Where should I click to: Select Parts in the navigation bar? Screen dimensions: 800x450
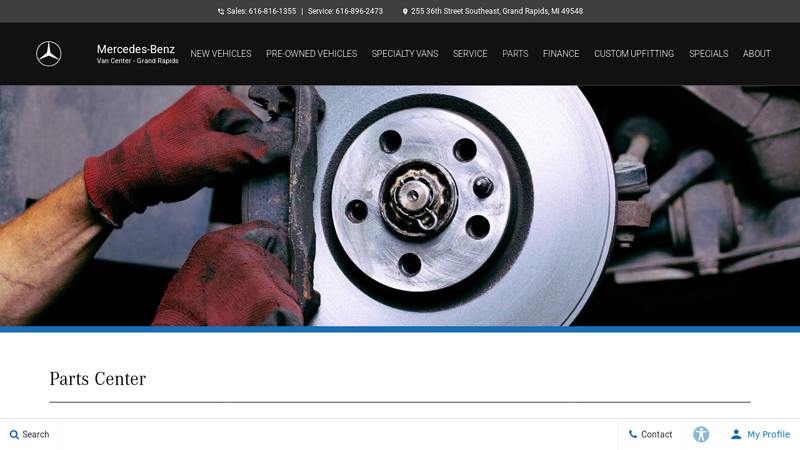click(515, 54)
